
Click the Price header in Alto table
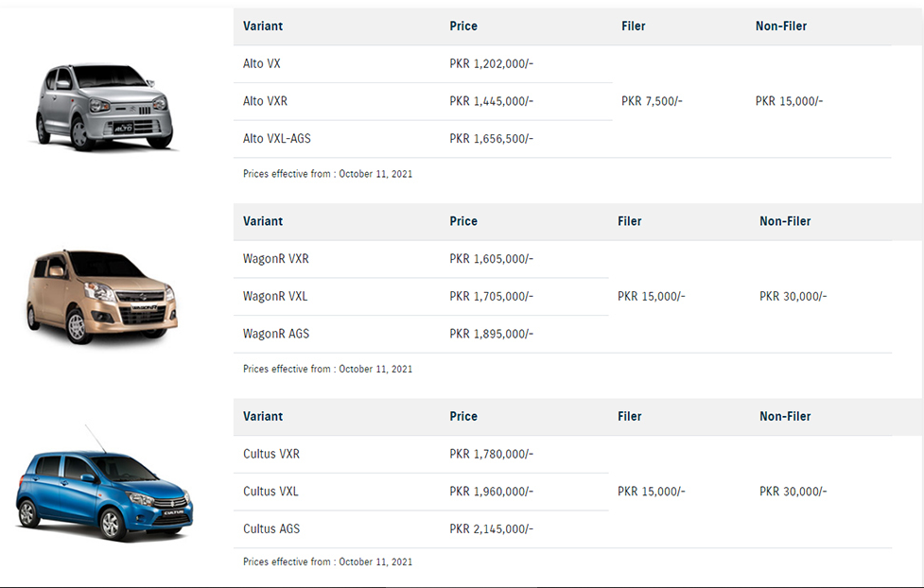(x=463, y=26)
